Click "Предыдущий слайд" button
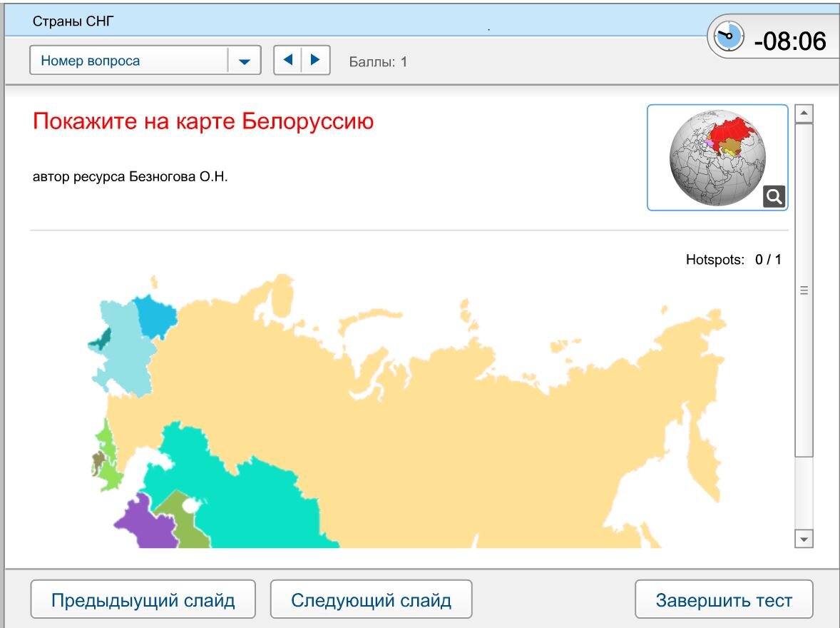Viewport: 840px width, 628px height. coord(142,599)
